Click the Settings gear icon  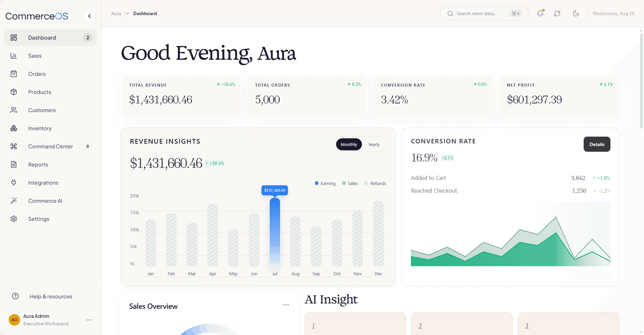click(x=14, y=219)
